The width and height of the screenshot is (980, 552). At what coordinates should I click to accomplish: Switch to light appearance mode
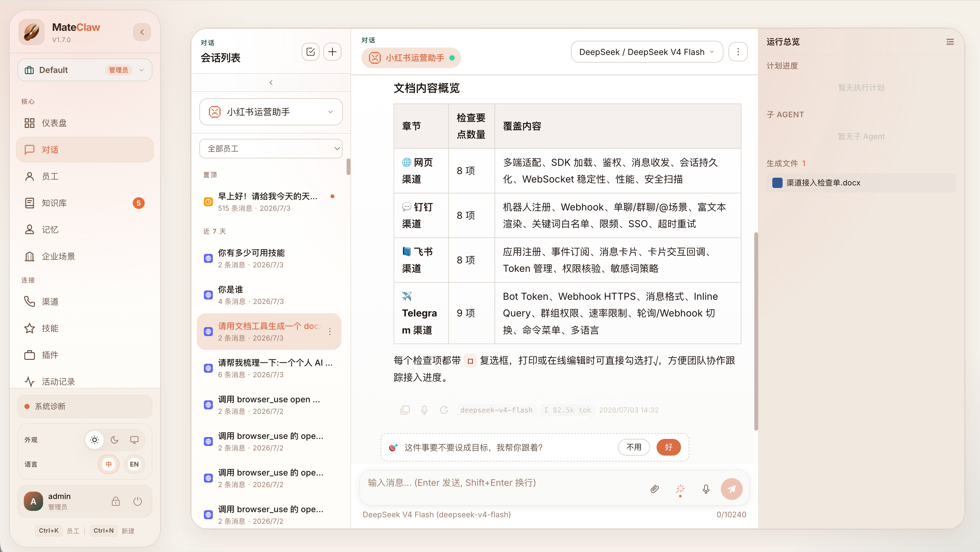tap(94, 440)
